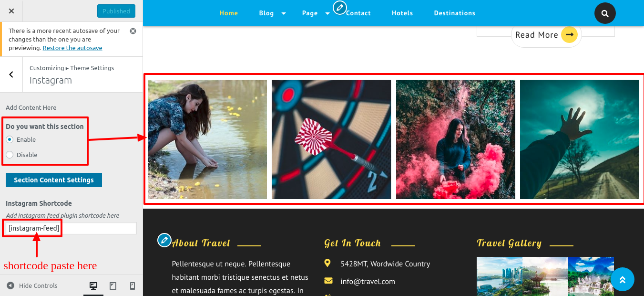Open search with the magnifier icon
This screenshot has width=644, height=296.
click(605, 13)
